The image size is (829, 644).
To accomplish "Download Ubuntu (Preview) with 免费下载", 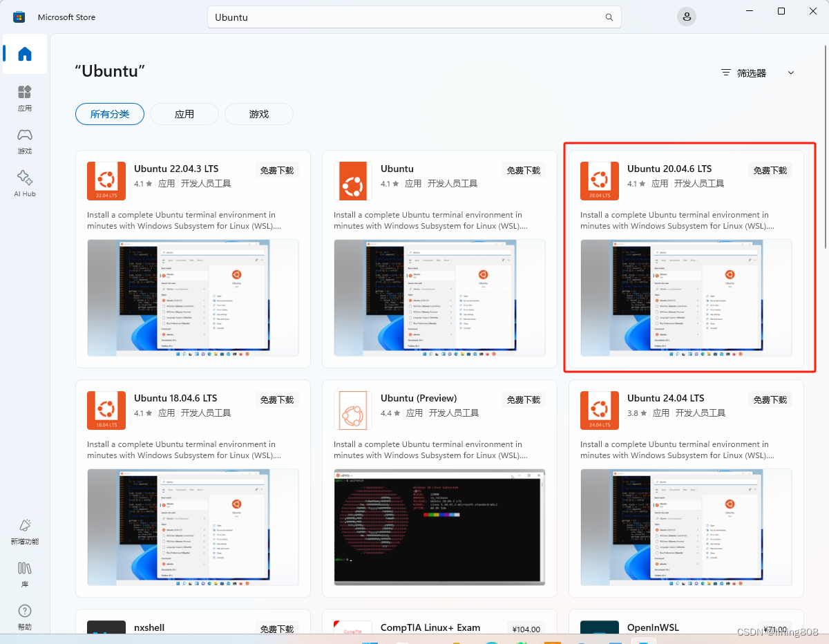I will (524, 399).
